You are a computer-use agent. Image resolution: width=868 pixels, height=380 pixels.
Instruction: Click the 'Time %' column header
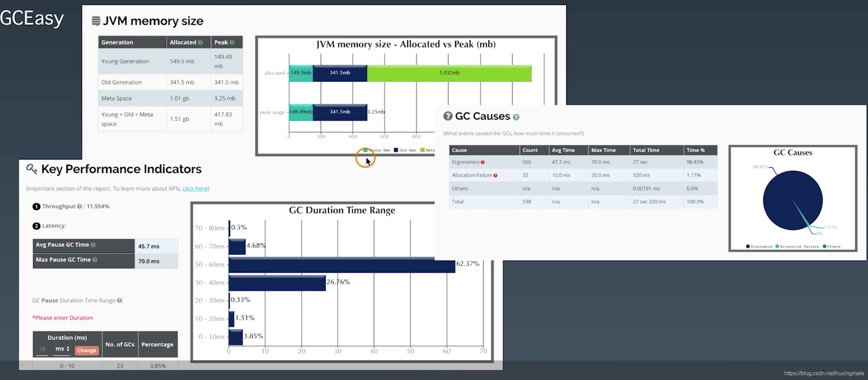(701, 150)
